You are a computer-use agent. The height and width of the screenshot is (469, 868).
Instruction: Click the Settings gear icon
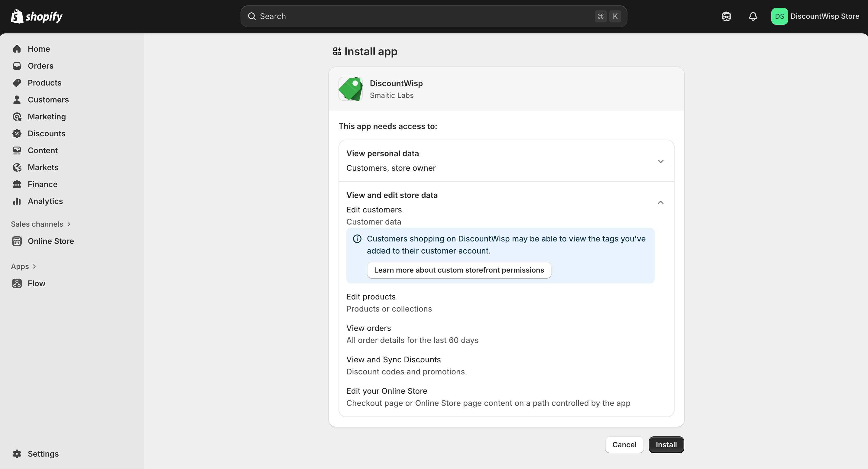(x=17, y=454)
